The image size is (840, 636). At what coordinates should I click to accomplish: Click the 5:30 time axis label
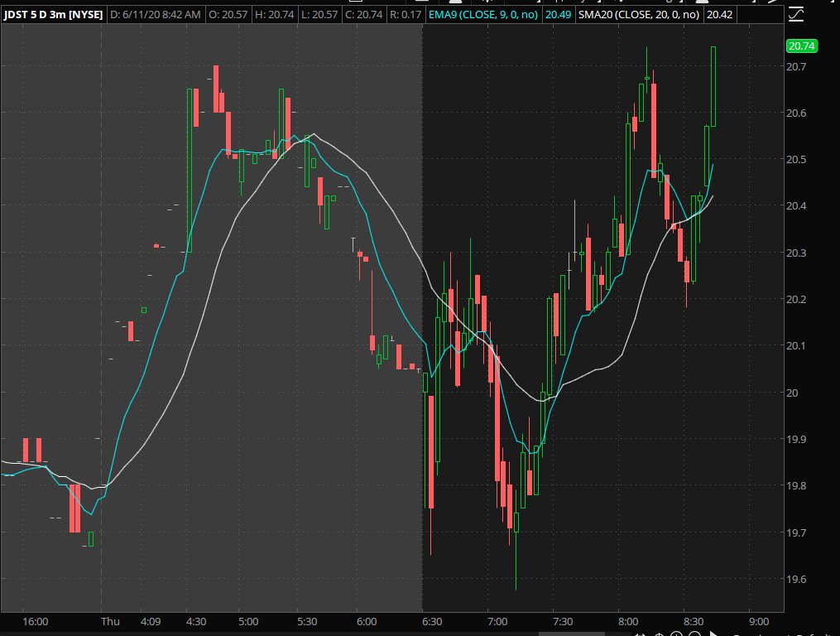308,622
